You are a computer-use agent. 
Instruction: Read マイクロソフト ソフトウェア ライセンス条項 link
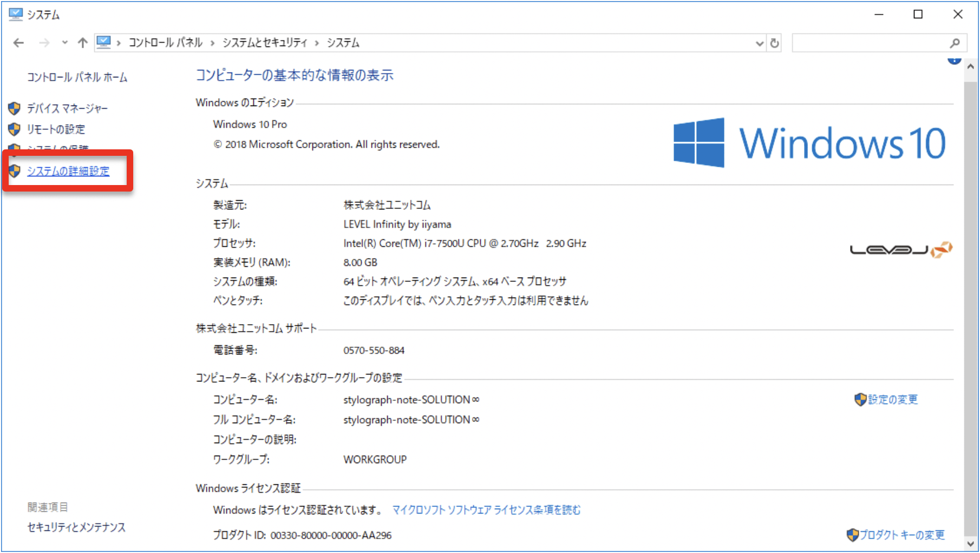(486, 510)
